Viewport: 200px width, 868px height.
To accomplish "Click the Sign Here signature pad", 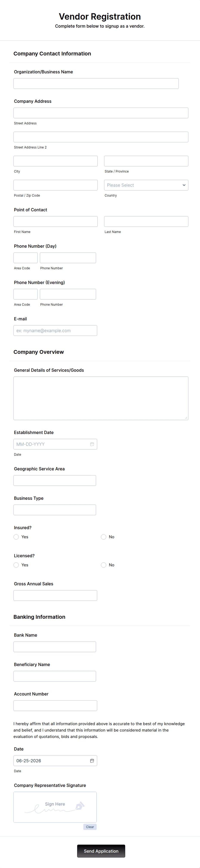I will (55, 807).
